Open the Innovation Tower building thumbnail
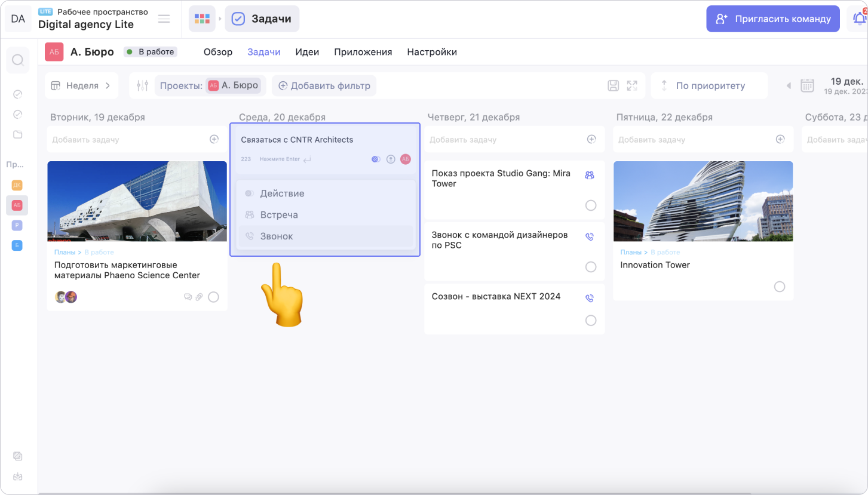The height and width of the screenshot is (495, 868). tap(703, 201)
